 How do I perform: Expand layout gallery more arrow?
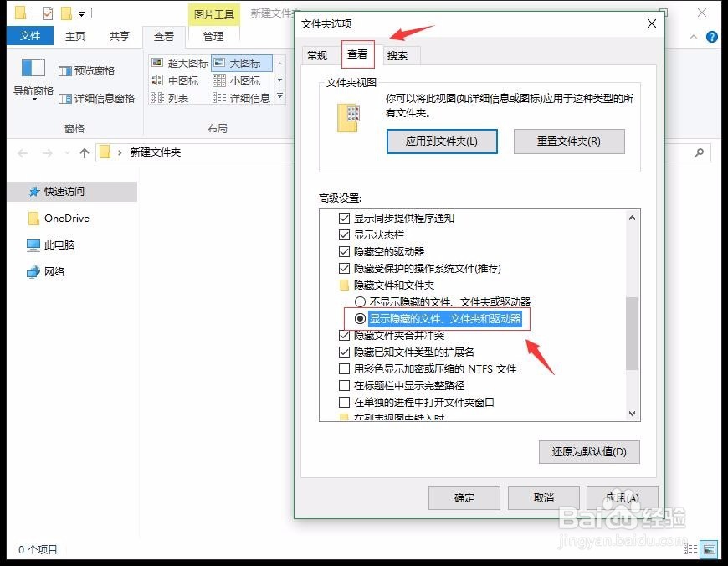[x=280, y=96]
